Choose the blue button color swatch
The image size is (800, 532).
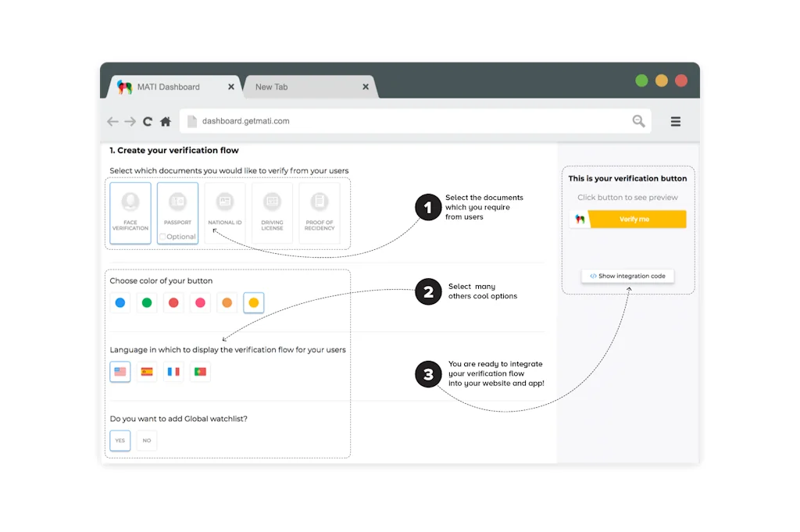tap(120, 303)
